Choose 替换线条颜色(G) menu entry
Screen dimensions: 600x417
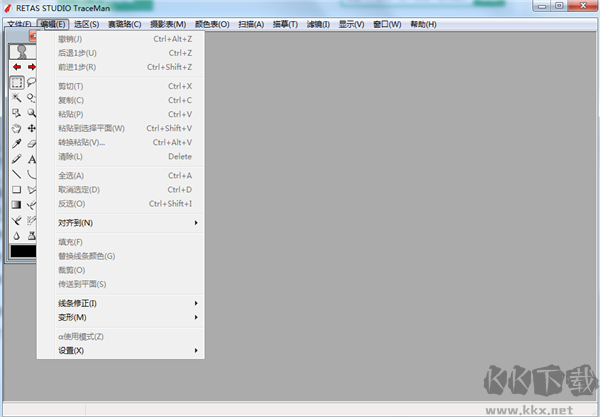[121, 256]
